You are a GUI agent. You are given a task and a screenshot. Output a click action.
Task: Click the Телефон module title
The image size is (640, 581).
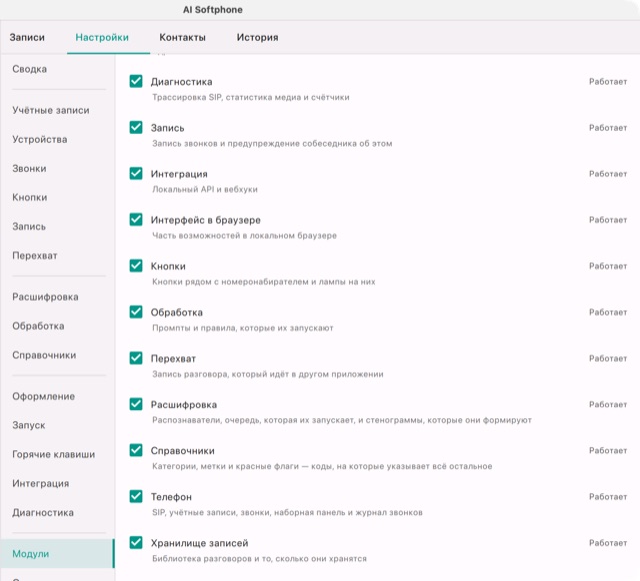(x=171, y=497)
